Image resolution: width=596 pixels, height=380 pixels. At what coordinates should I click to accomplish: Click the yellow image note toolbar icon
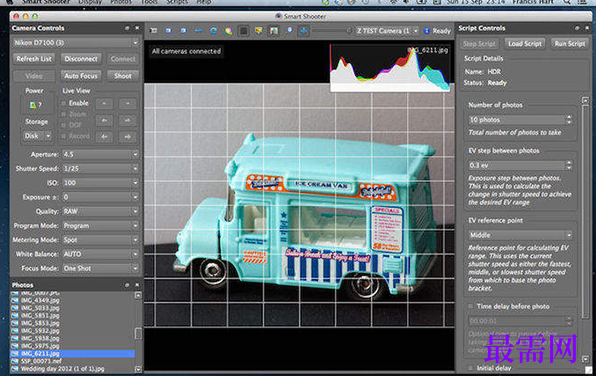pyautogui.click(x=259, y=31)
